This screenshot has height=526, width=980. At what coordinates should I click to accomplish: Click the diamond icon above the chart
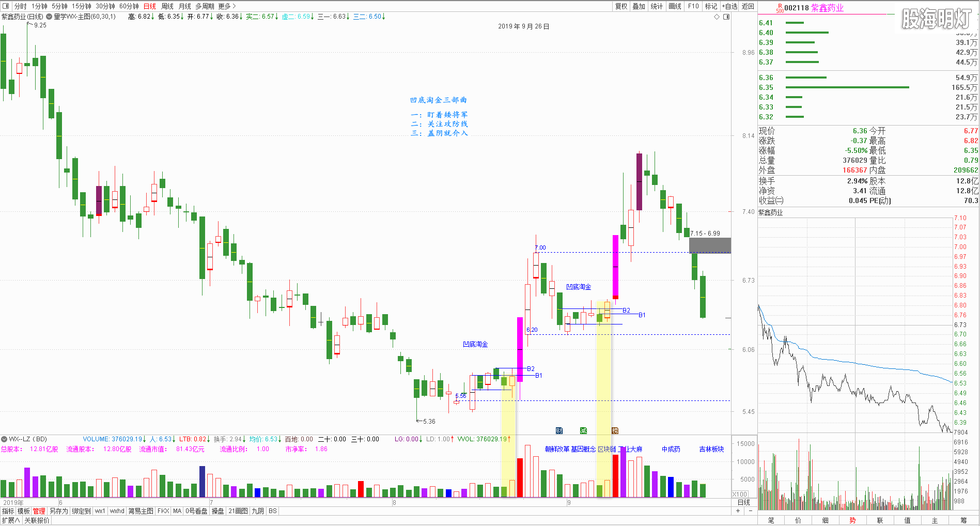coord(717,17)
